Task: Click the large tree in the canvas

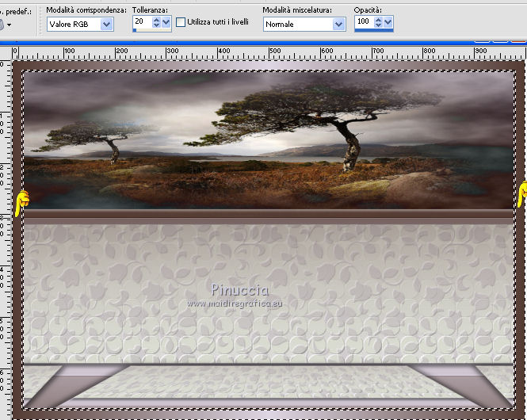Action: point(315,124)
